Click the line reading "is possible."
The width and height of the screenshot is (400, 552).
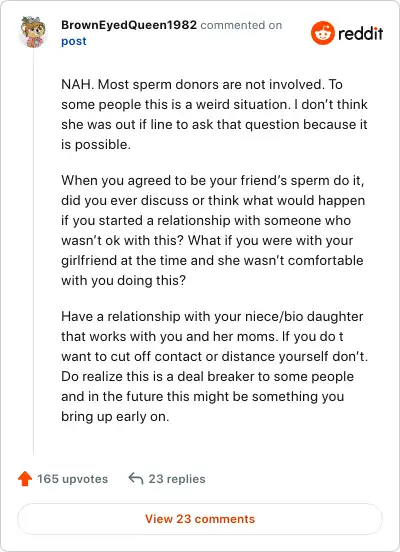[96, 145]
